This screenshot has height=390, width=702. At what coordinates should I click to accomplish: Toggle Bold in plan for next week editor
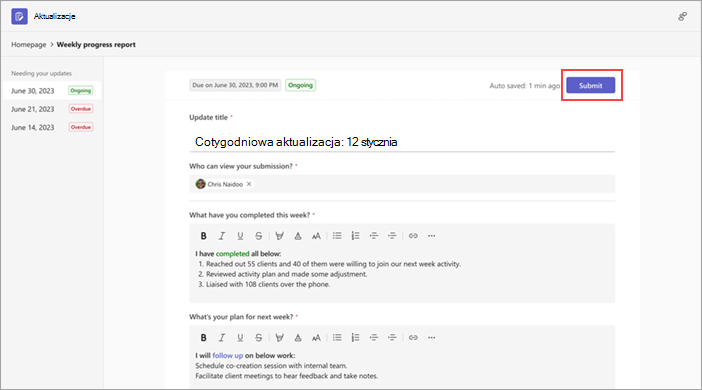pyautogui.click(x=203, y=338)
